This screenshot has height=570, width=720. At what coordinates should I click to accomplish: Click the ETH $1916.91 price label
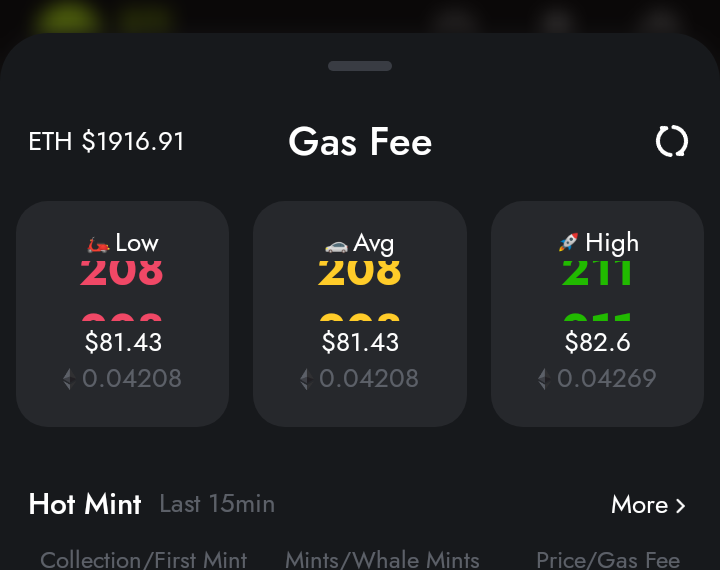[x=106, y=141]
